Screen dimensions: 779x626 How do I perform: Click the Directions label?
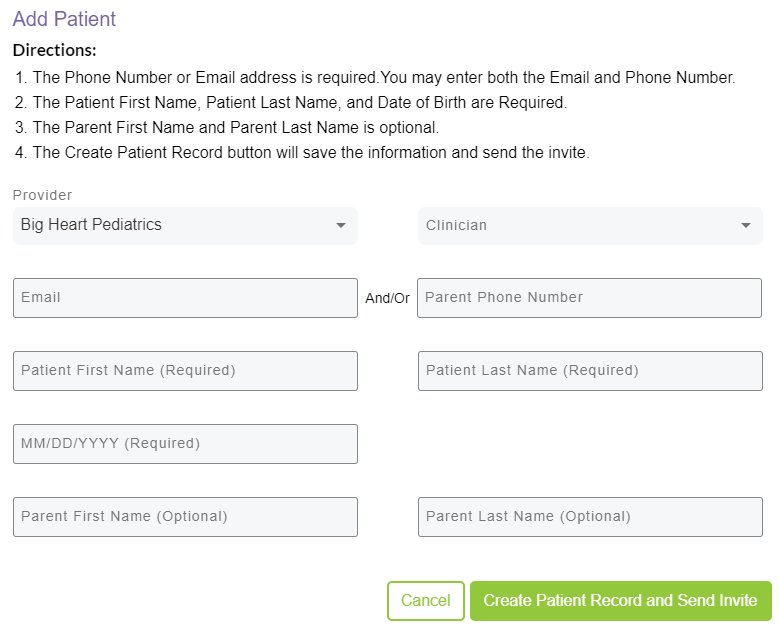click(x=54, y=50)
